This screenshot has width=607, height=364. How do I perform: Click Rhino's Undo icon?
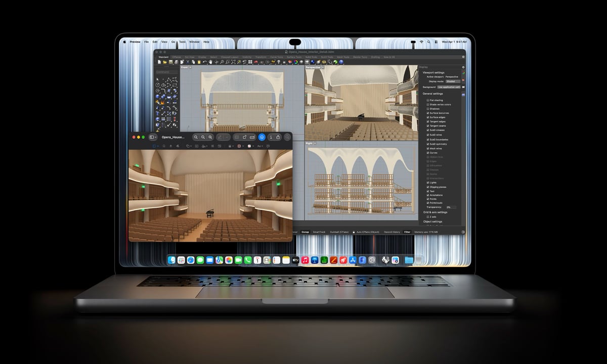(x=204, y=62)
